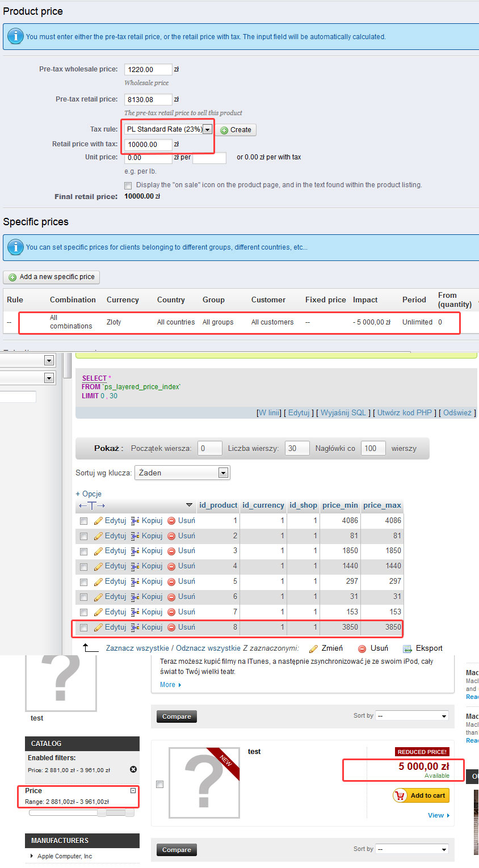479x868 pixels.
Task: Open the Tax rule dropdown
Action: pyautogui.click(x=208, y=129)
